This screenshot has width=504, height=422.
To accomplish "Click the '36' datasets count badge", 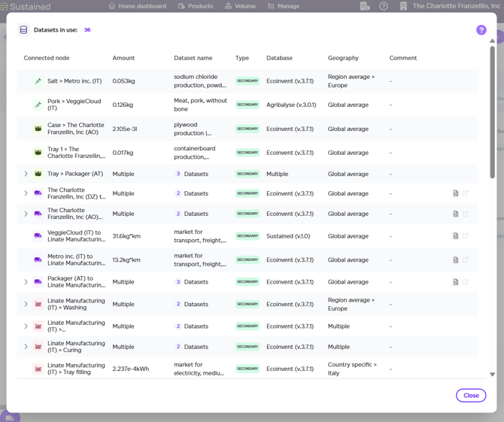I will pos(87,30).
